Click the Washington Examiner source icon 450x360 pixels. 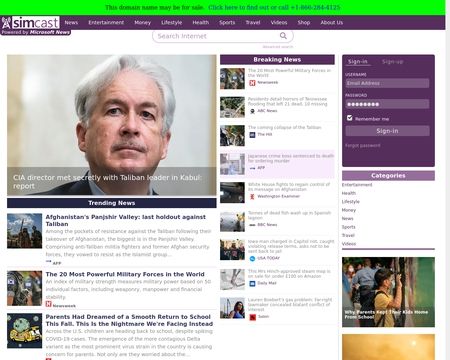click(252, 196)
